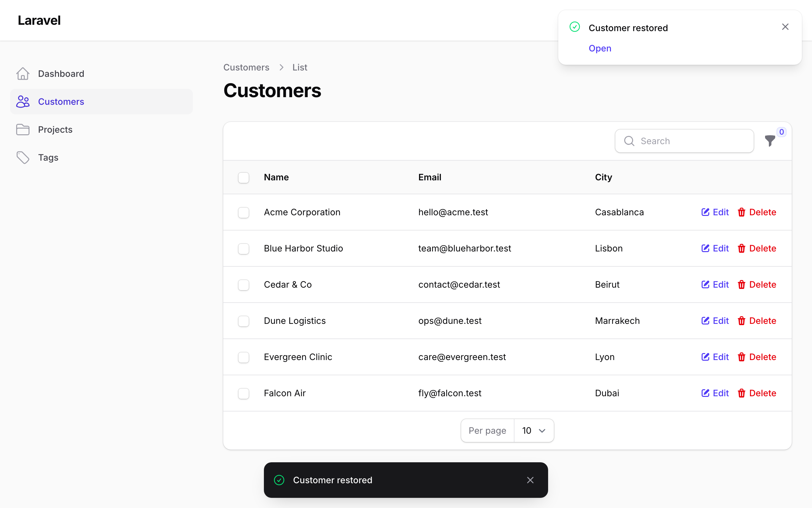
Task: Go to Dashboard in the sidebar
Action: tap(101, 74)
